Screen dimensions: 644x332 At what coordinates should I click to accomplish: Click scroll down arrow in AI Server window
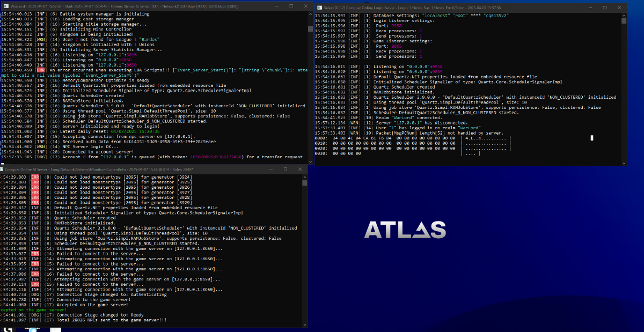pos(304,324)
